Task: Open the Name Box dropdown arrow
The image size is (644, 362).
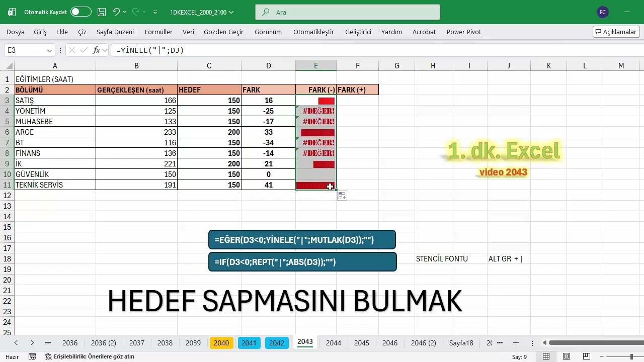Action: tap(49, 50)
